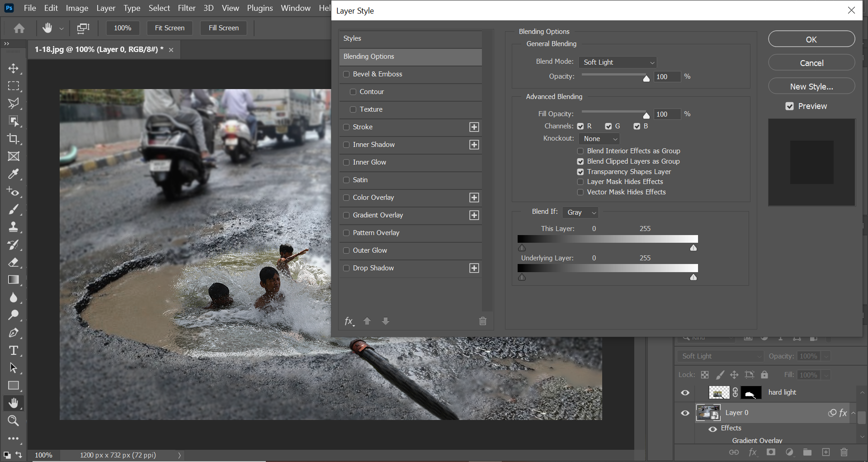The image size is (868, 462).
Task: Choose the Horizontal Type tool
Action: [14, 350]
